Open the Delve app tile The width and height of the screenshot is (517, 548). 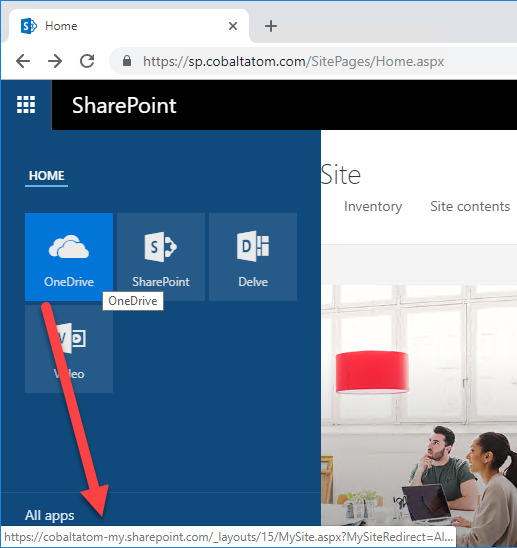point(253,257)
